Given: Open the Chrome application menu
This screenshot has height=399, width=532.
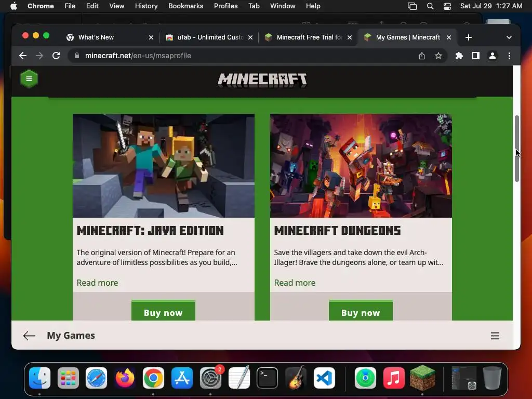Looking at the screenshot, I should (41, 6).
